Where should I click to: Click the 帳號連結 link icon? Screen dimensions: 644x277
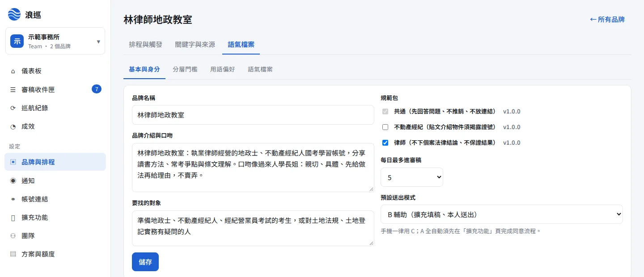pos(13,199)
